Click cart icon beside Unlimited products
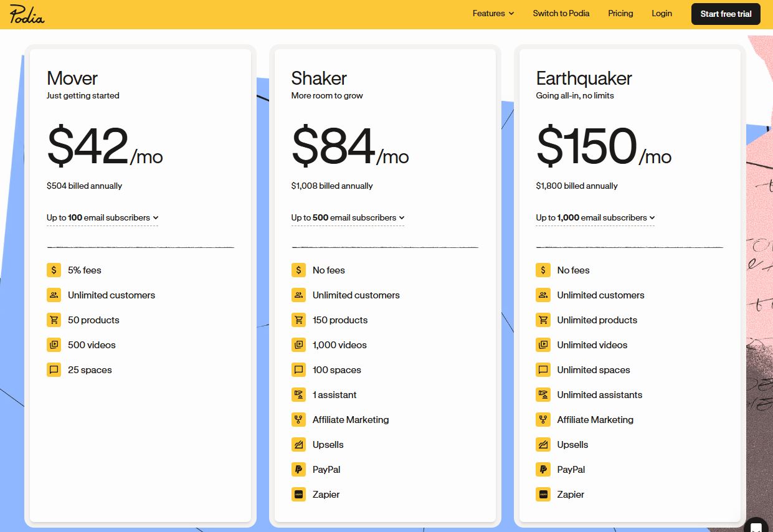773x532 pixels. click(x=543, y=320)
